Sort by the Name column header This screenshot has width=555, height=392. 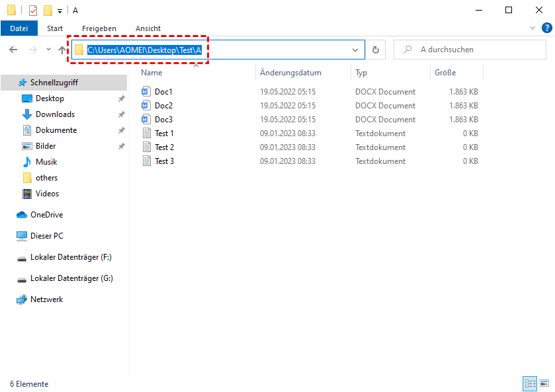coord(151,73)
